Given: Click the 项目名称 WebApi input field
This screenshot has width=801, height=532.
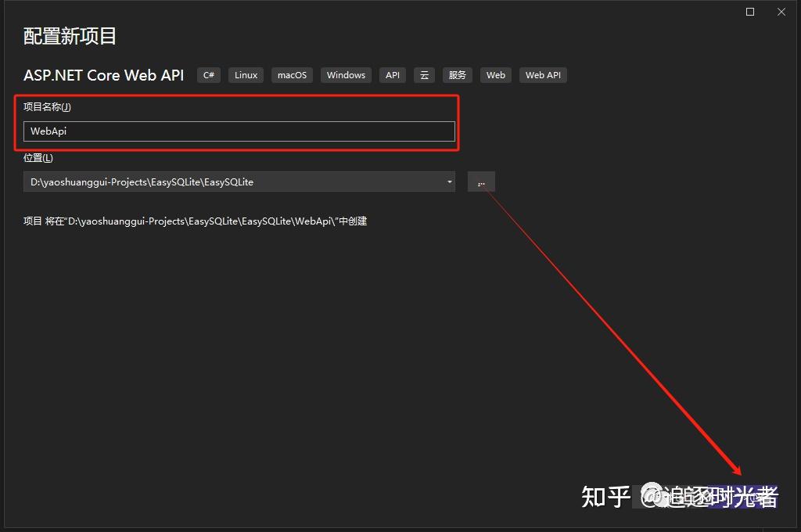Looking at the screenshot, I should (x=239, y=131).
